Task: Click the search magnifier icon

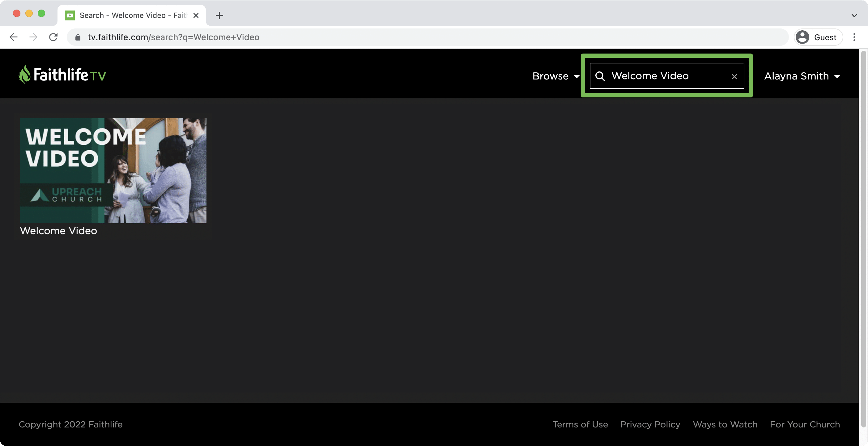Action: 600,76
